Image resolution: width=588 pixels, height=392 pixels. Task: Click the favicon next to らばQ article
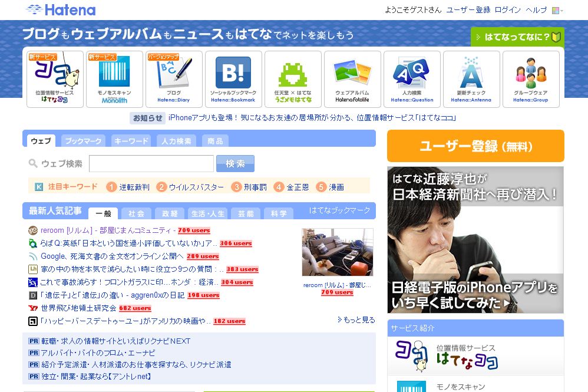click(33, 243)
